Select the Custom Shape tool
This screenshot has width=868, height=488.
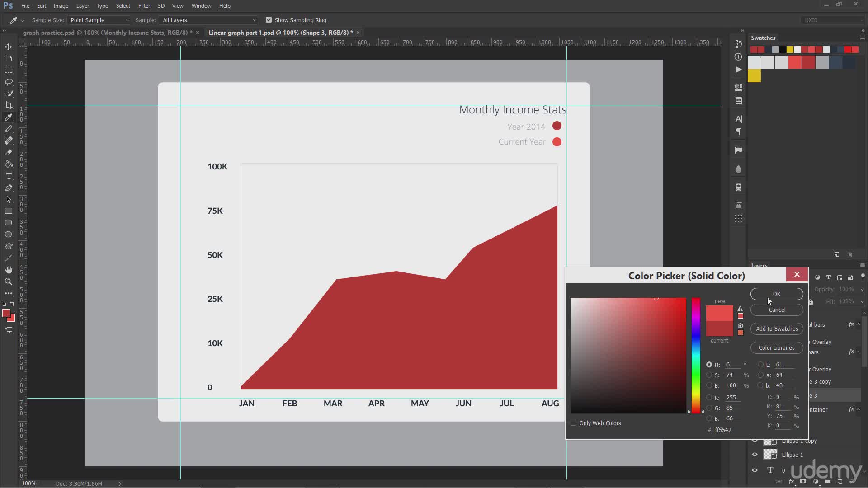coord(9,246)
